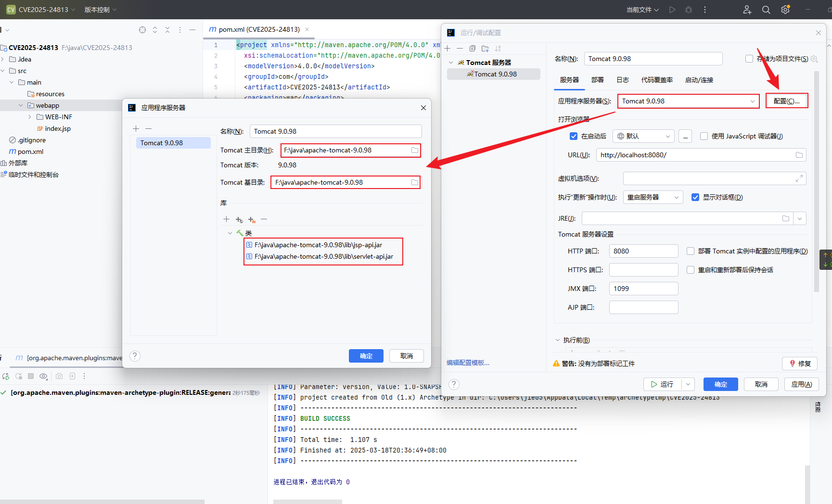
Task: Add application server with plus icon
Action: [136, 128]
